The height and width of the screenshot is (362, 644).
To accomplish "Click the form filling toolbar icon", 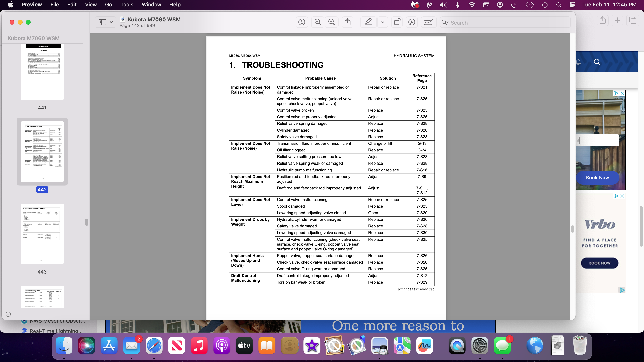I will point(428,22).
